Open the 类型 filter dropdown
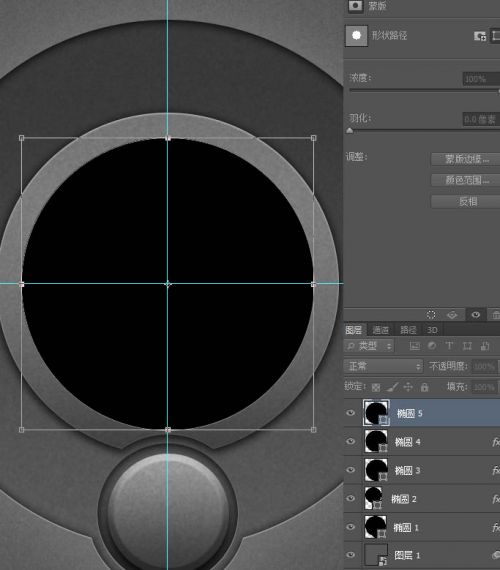The width and height of the screenshot is (500, 570). 369,346
